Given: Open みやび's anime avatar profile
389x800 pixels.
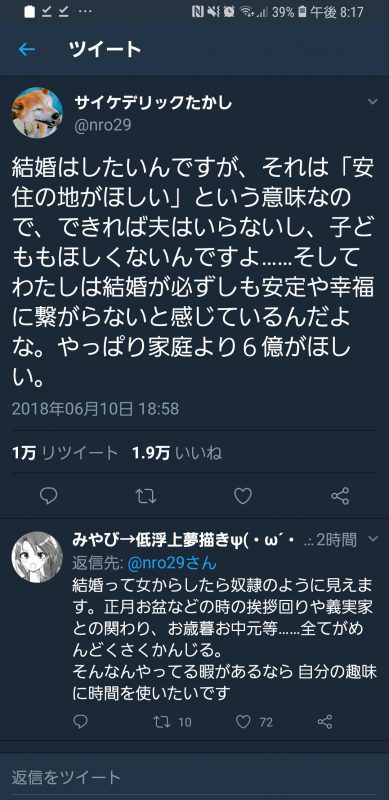Looking at the screenshot, I should (x=37, y=557).
